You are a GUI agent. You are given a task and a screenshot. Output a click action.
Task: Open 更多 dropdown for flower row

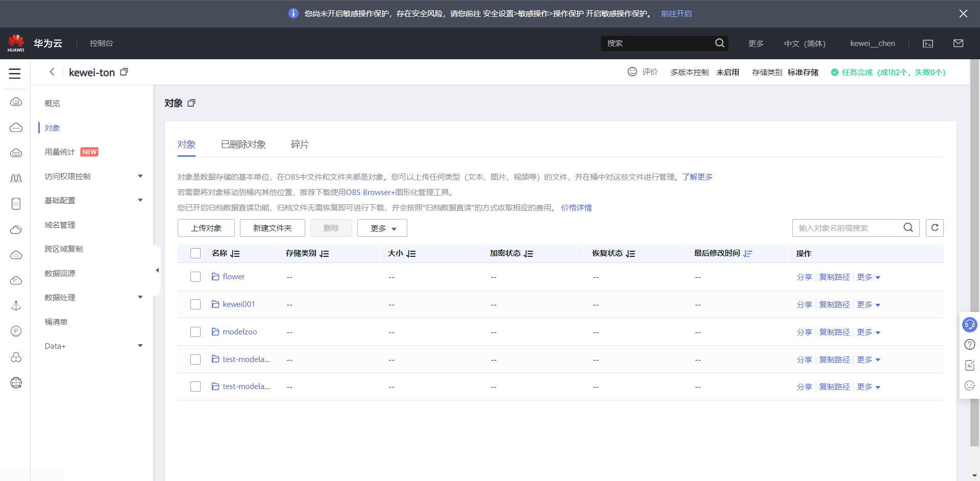coord(869,277)
